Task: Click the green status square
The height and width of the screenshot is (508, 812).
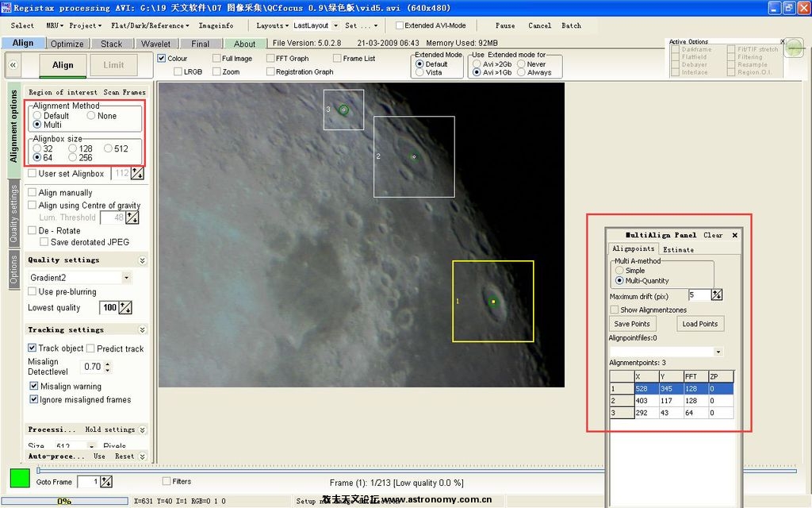Action: pos(20,478)
